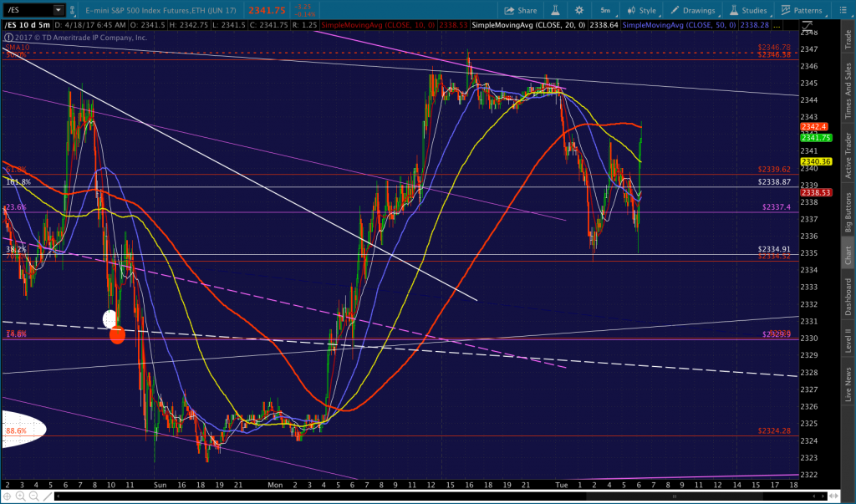Viewport: 856px width, 504px height.
Task: Open the Style menu
Action: (x=642, y=10)
